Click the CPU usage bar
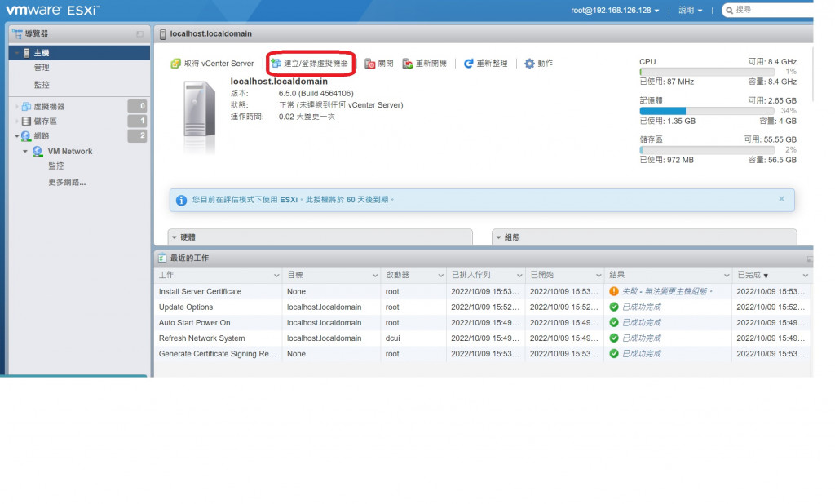835x504 pixels. [707, 72]
